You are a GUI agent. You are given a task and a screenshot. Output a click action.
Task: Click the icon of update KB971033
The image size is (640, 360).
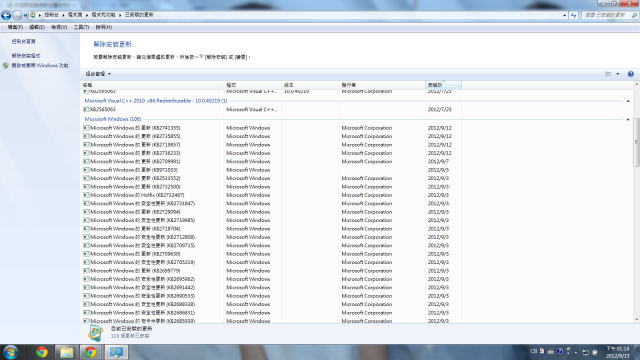(86, 170)
